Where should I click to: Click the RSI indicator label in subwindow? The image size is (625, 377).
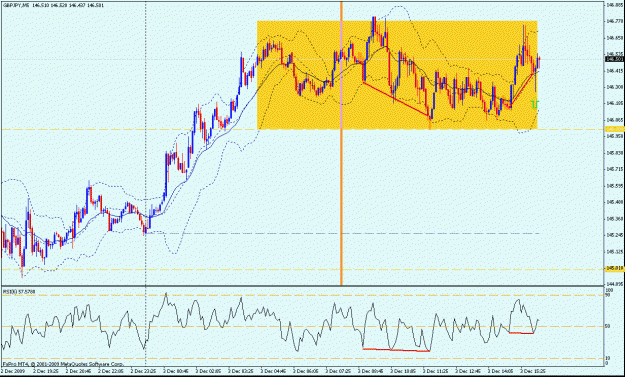(19, 292)
